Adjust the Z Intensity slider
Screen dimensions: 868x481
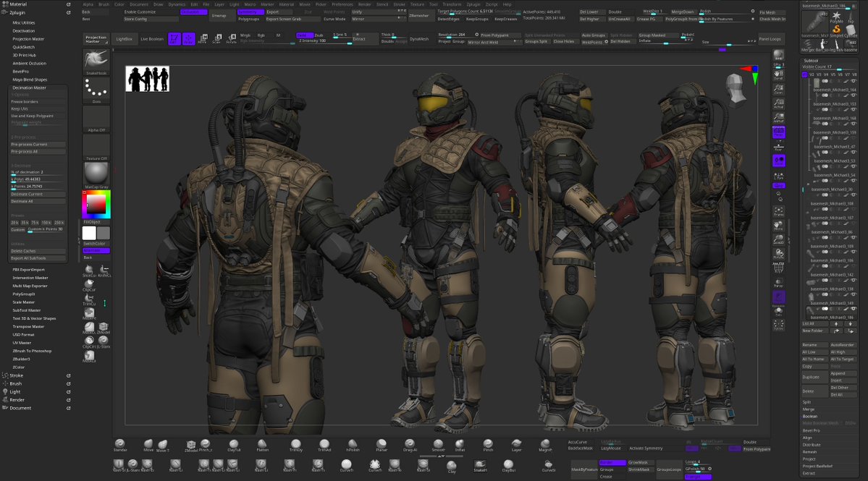(325, 41)
